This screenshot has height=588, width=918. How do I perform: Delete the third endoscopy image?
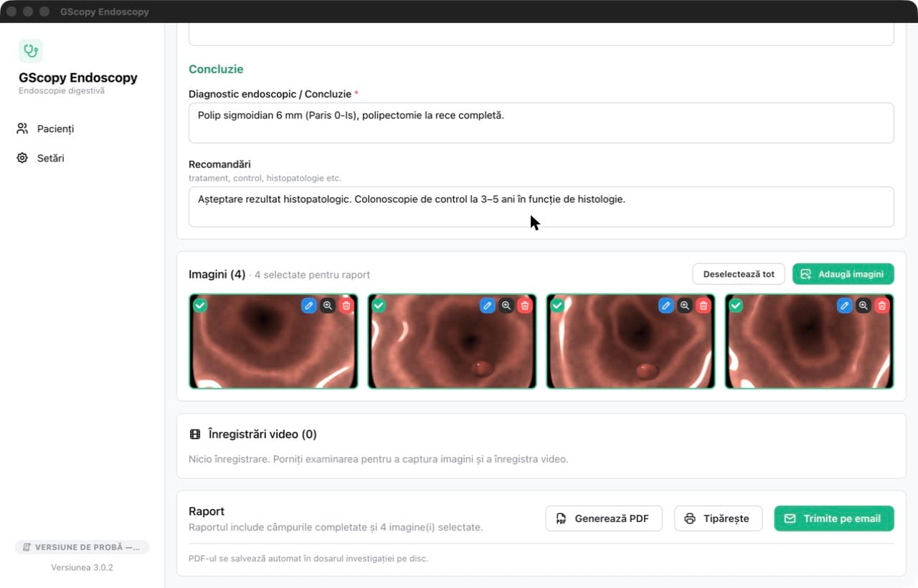click(704, 305)
